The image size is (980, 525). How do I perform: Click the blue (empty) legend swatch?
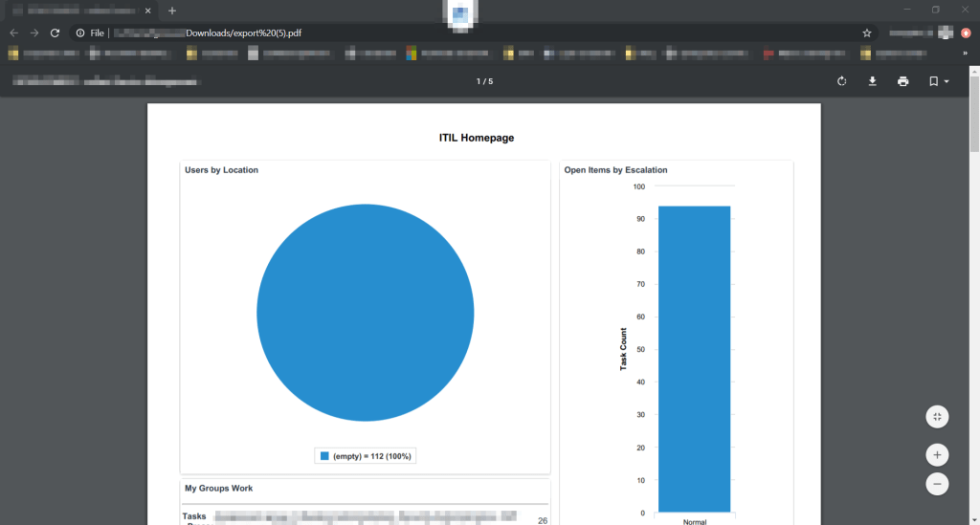coord(324,456)
